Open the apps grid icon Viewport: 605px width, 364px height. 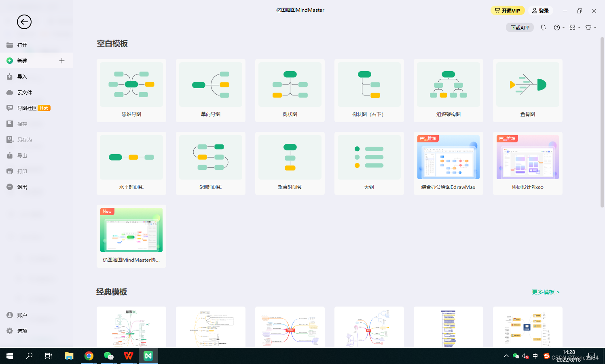coord(572,28)
